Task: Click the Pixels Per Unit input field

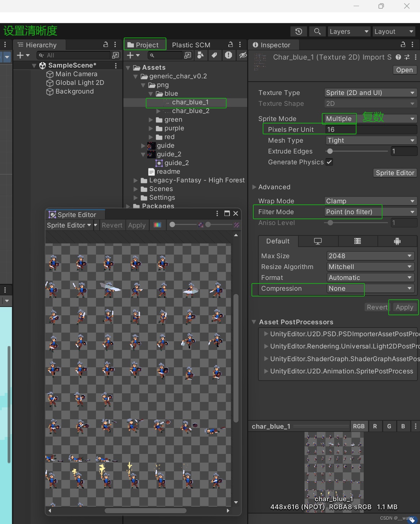Action: click(371, 130)
